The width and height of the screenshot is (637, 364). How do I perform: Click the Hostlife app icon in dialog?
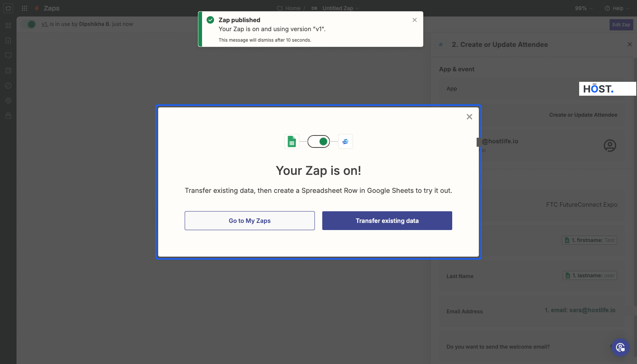tap(346, 141)
